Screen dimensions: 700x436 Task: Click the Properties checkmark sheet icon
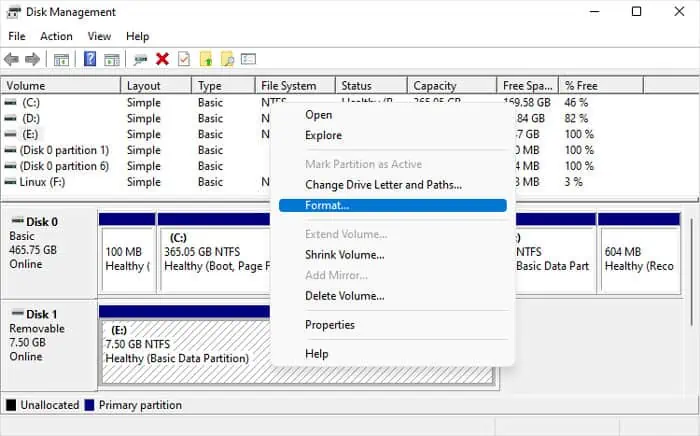(x=183, y=60)
